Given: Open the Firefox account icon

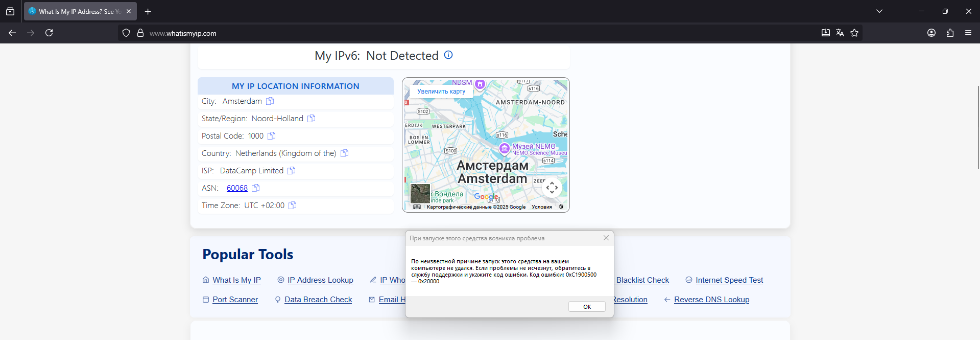Looking at the screenshot, I should (x=931, y=33).
